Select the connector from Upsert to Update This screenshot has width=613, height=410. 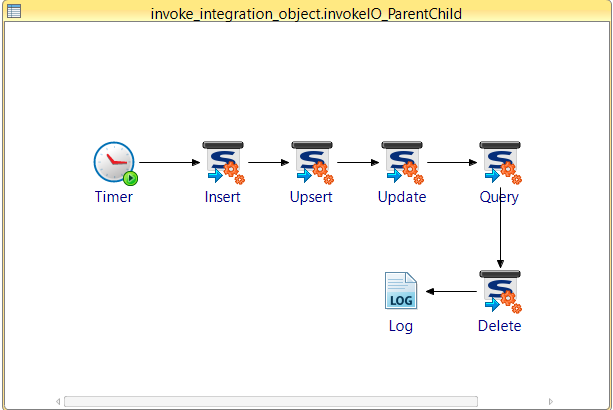click(x=358, y=162)
